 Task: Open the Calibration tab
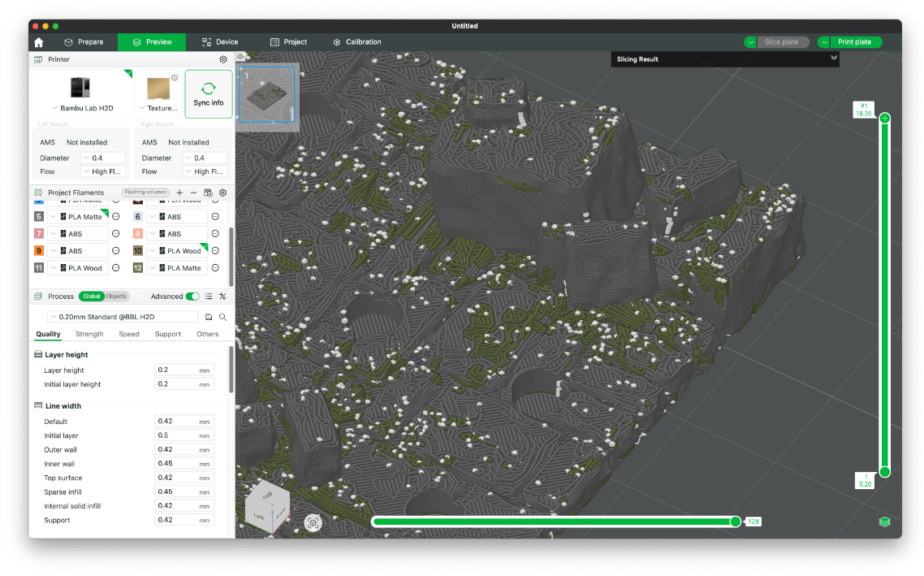tap(356, 42)
